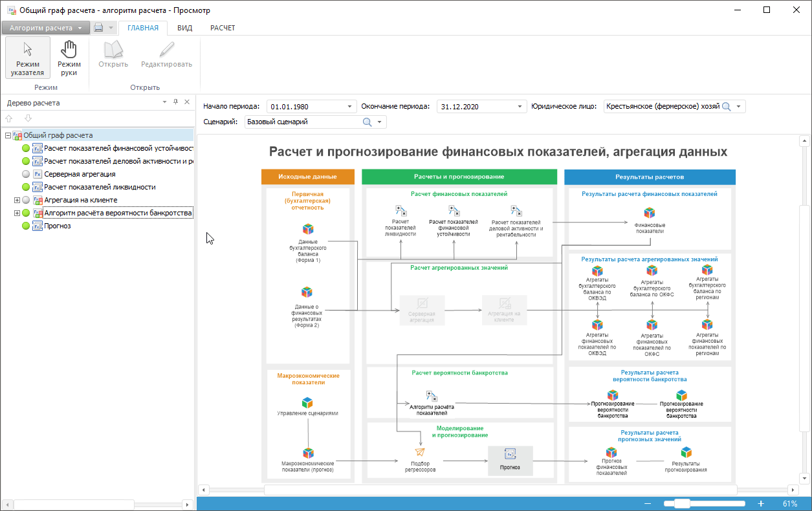The image size is (812, 511).
Task: Click Прогноз финансовых показателей cube icon
Action: click(x=611, y=452)
